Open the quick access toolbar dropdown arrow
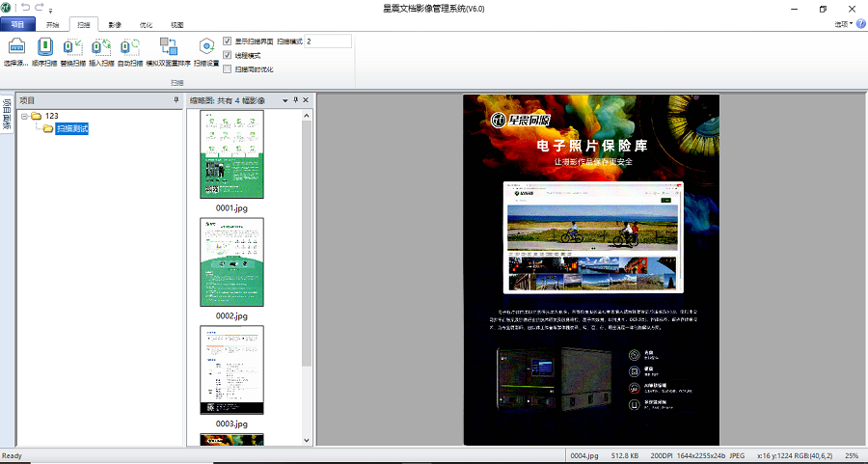The image size is (868, 464). click(x=50, y=11)
